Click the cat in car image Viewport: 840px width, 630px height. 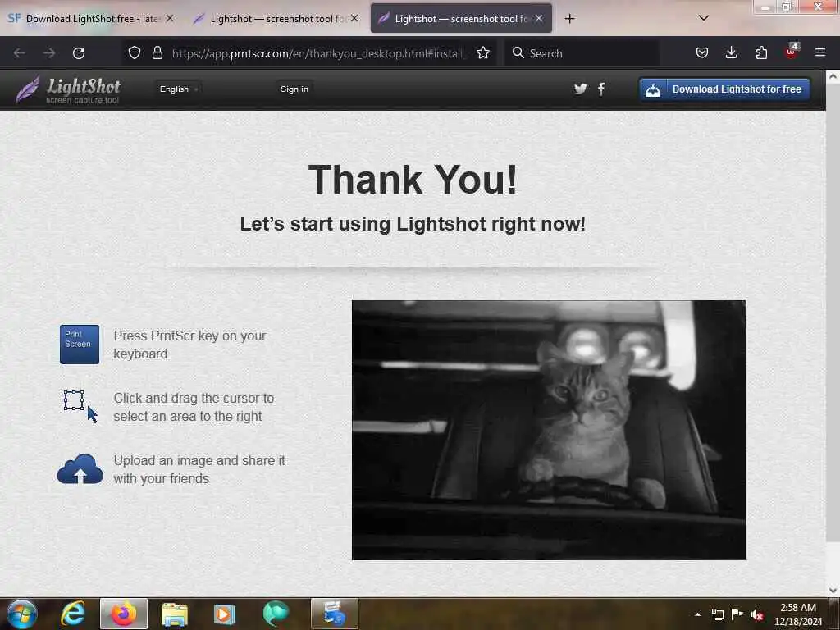tap(549, 430)
